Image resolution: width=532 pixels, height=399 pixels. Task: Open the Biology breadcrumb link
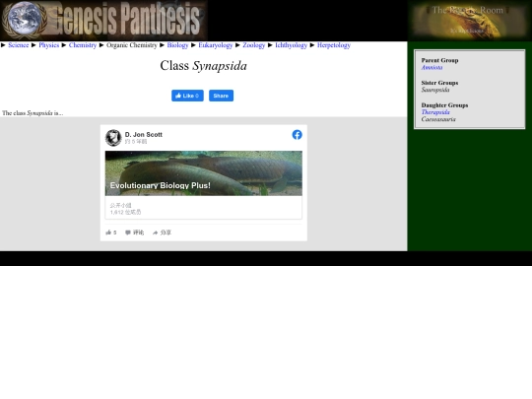click(177, 45)
